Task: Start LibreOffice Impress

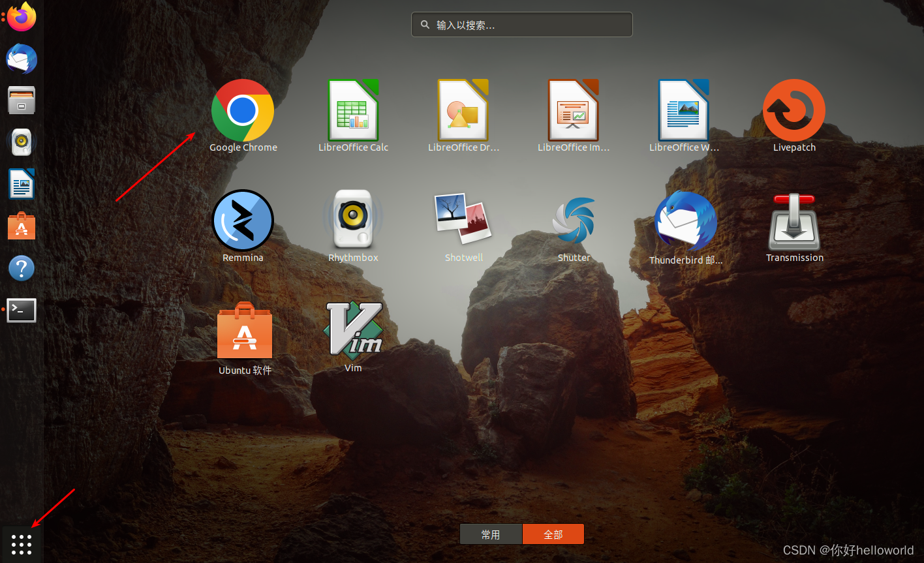Action: pos(574,111)
